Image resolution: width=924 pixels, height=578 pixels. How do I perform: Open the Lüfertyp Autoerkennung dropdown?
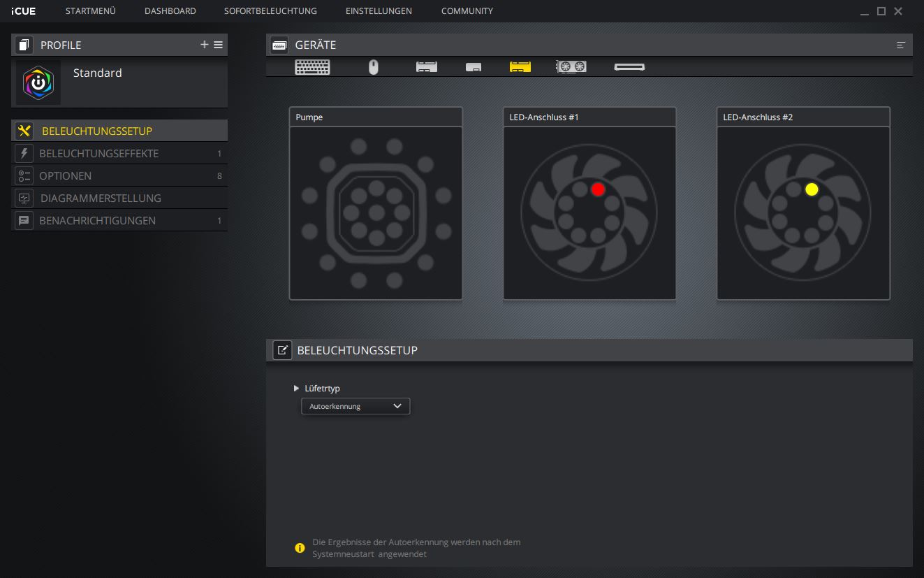click(355, 406)
